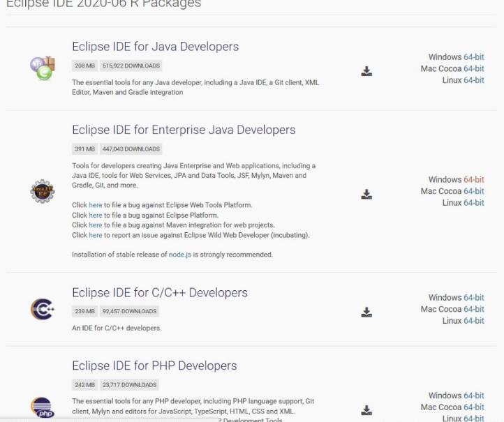Screen dimensions: 504x422
Task: Open the node.js link
Action: (x=180, y=255)
